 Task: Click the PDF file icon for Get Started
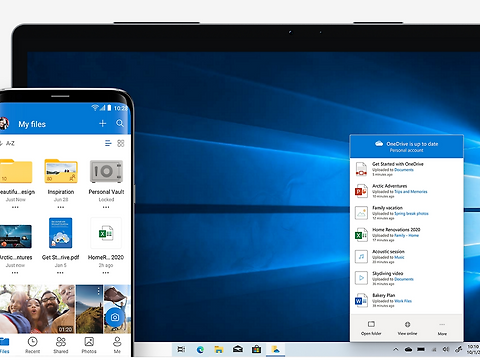(x=361, y=169)
